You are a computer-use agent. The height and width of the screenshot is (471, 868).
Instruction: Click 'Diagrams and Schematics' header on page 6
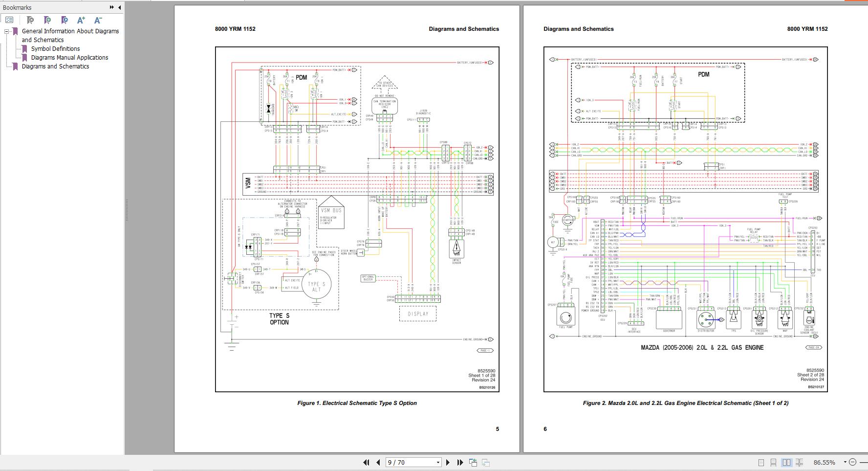click(x=579, y=29)
